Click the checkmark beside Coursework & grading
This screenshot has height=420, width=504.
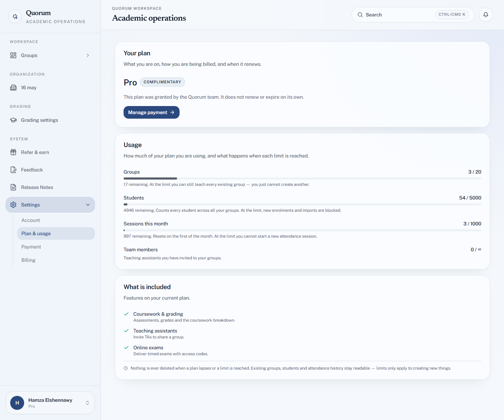[x=126, y=314]
